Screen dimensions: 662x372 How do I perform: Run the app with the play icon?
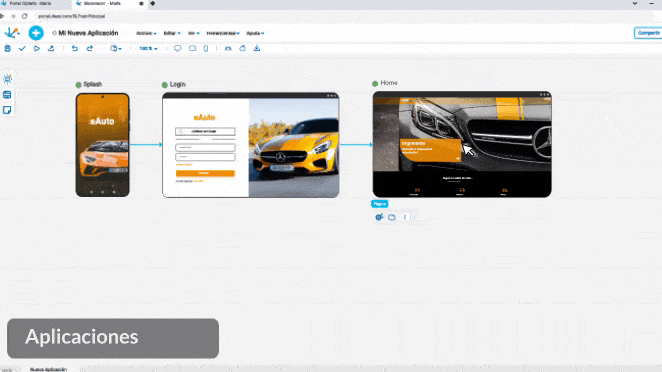pos(37,49)
